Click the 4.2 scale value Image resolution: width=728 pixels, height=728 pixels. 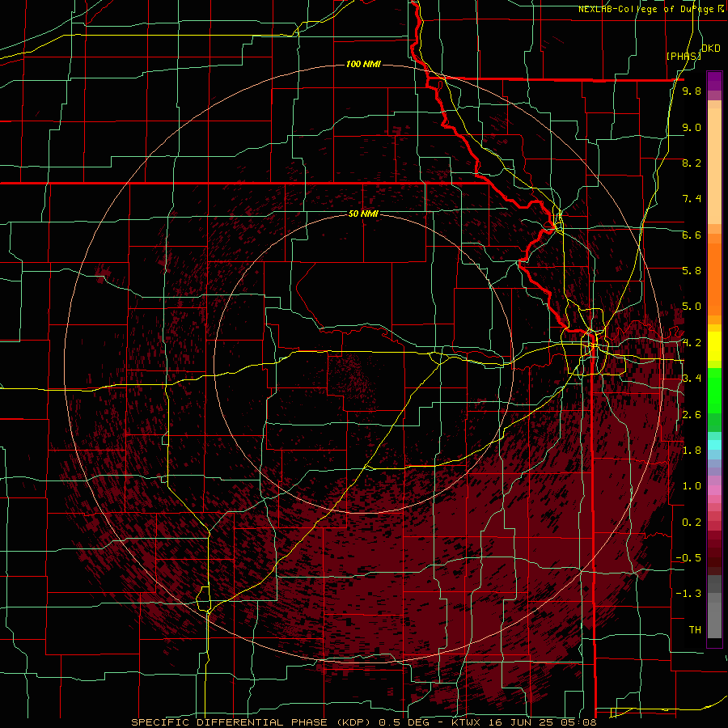click(692, 343)
